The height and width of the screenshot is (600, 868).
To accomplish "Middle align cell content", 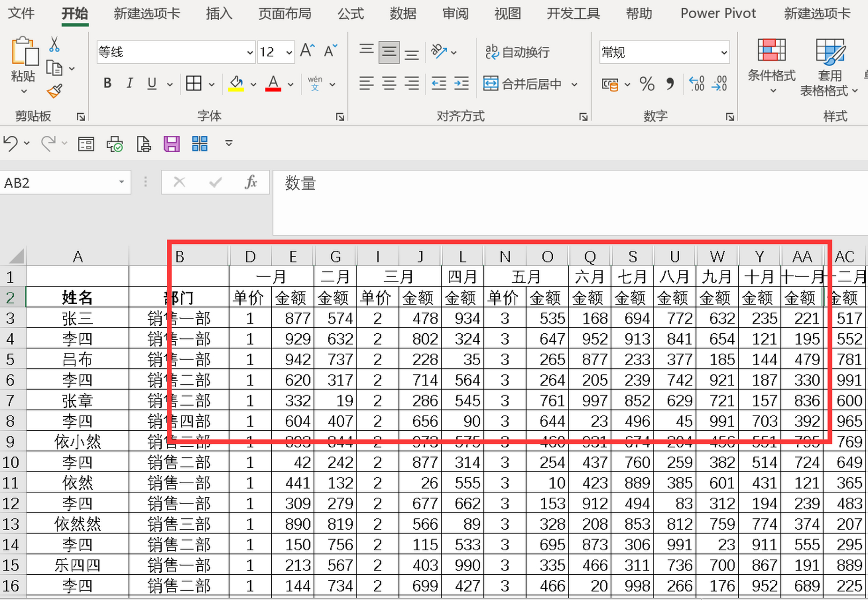I will click(389, 52).
